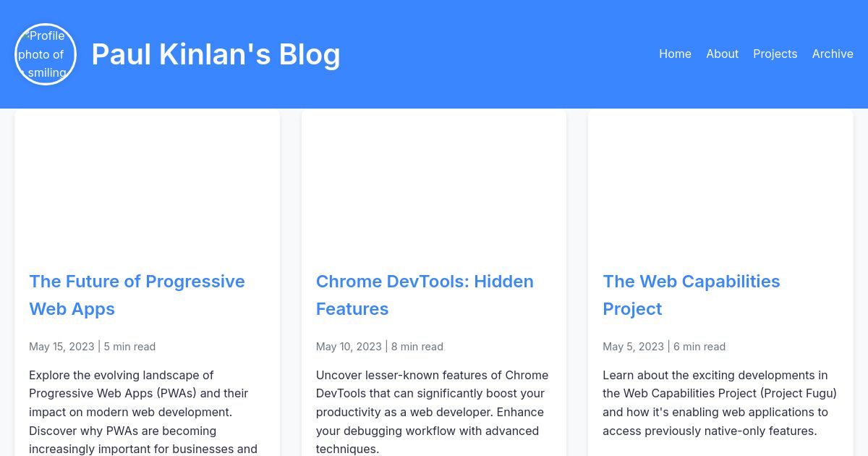Click the 'May 15, 2023' date text
Viewport: 868px width, 456px height.
click(61, 346)
